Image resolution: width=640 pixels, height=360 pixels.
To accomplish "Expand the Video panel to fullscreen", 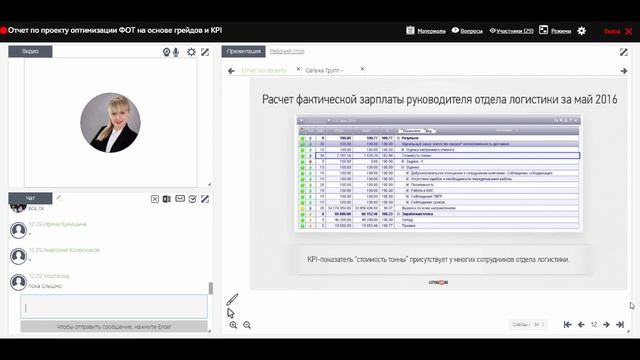I will tap(205, 52).
